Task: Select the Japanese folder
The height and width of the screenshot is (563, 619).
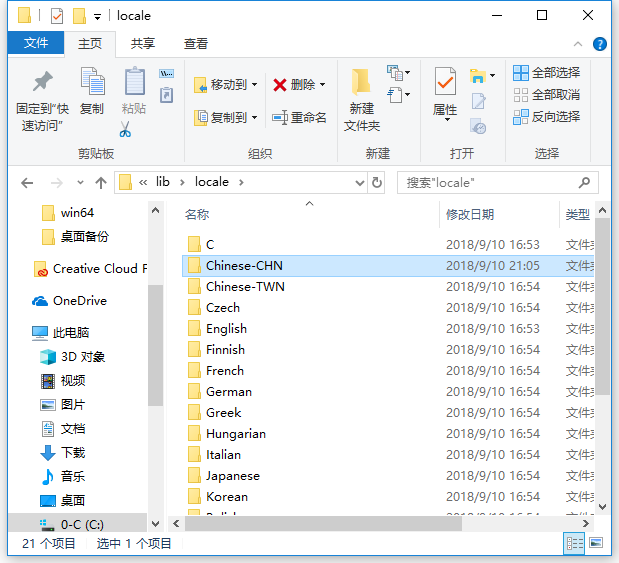Action: click(388, 476)
